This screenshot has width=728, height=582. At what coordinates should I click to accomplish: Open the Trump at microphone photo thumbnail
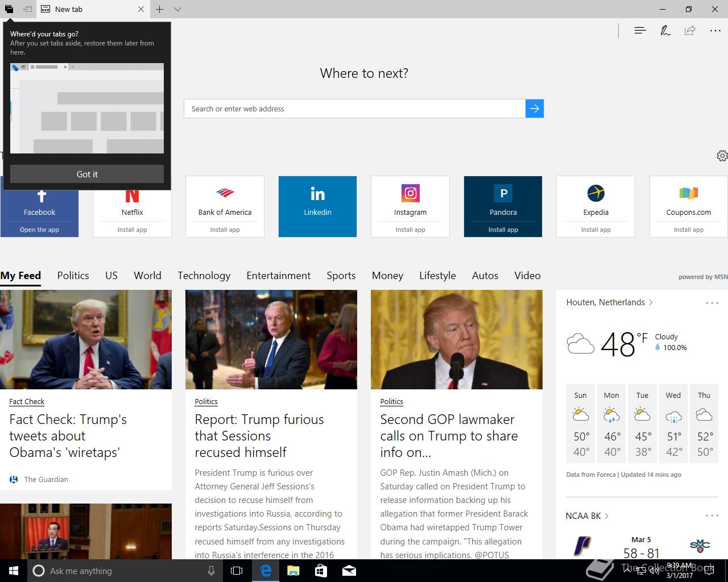457,339
